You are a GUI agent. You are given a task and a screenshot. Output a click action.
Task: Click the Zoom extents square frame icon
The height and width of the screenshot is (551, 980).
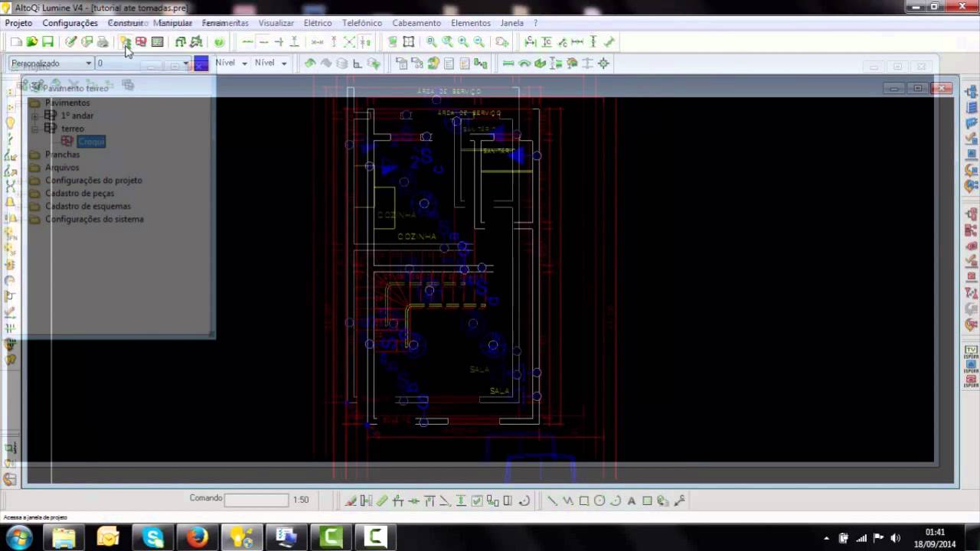[x=409, y=42]
